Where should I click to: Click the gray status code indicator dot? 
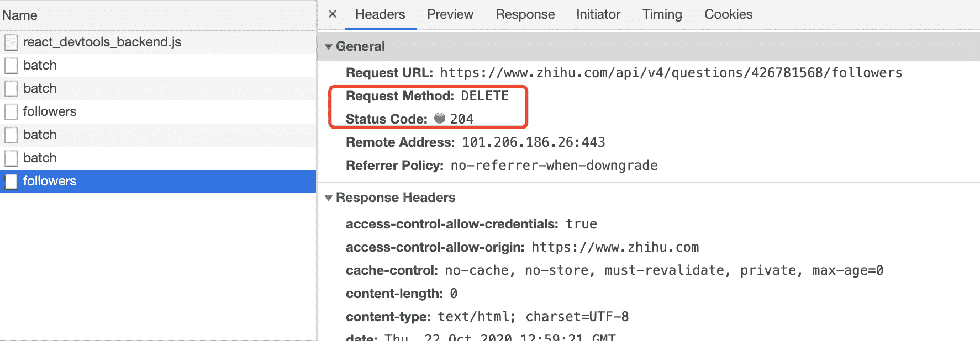click(x=440, y=118)
